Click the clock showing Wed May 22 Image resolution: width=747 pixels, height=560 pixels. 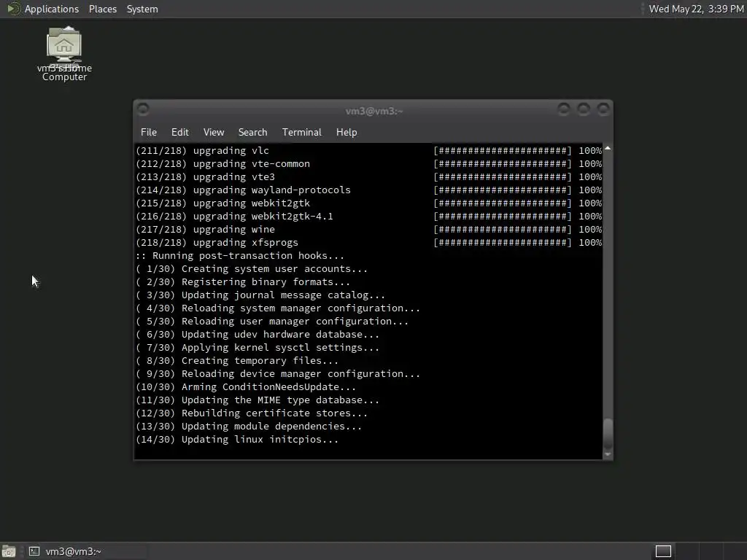[x=696, y=9]
